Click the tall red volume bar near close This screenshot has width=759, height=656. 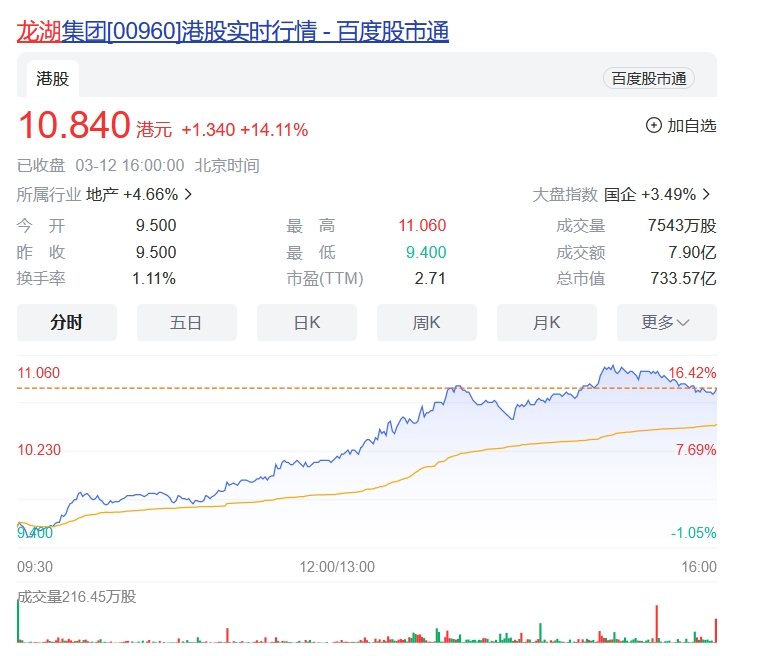pos(657,624)
